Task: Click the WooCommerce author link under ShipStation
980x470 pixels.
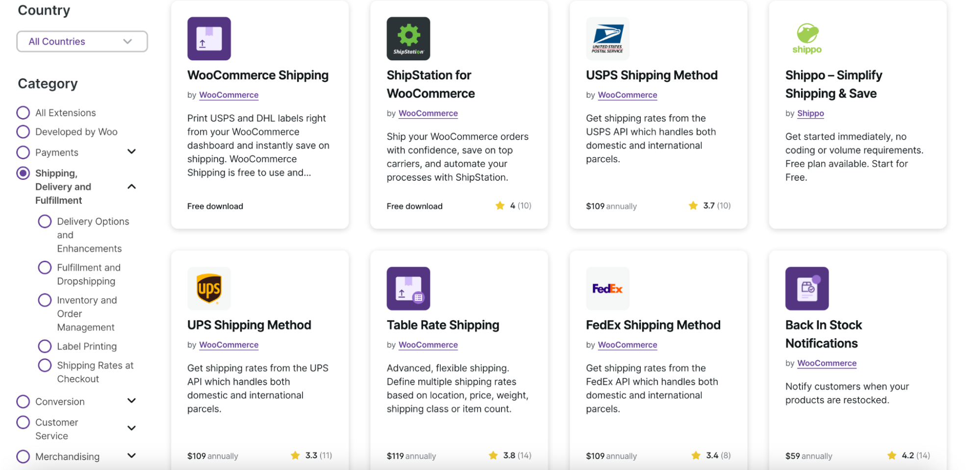Action: tap(427, 113)
